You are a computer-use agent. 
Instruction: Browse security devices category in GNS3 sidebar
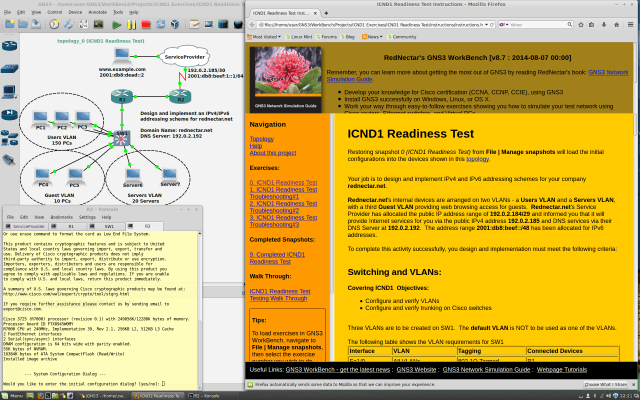pyautogui.click(x=9, y=115)
